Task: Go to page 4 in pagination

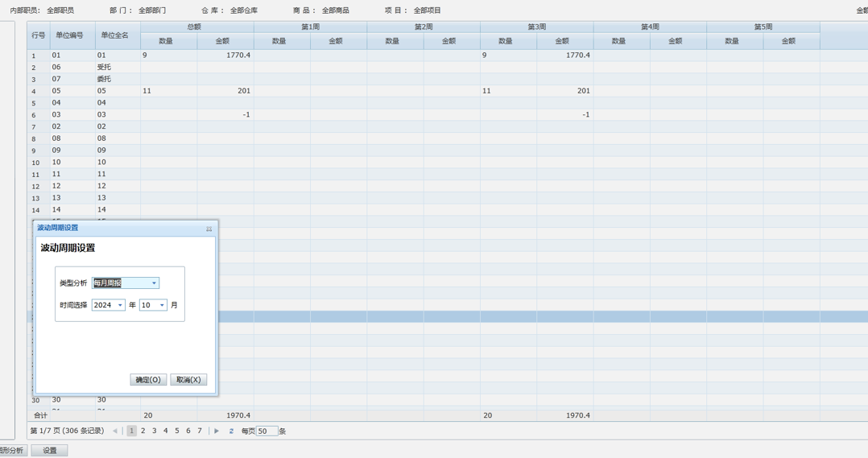Action: coord(166,431)
